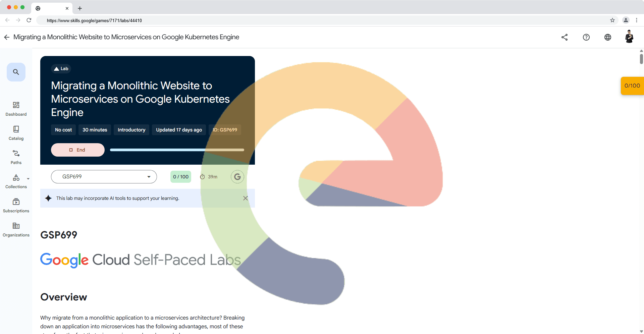Open the orange 0/100 score panel tab
Screen dimensions: 644x334
(632, 86)
